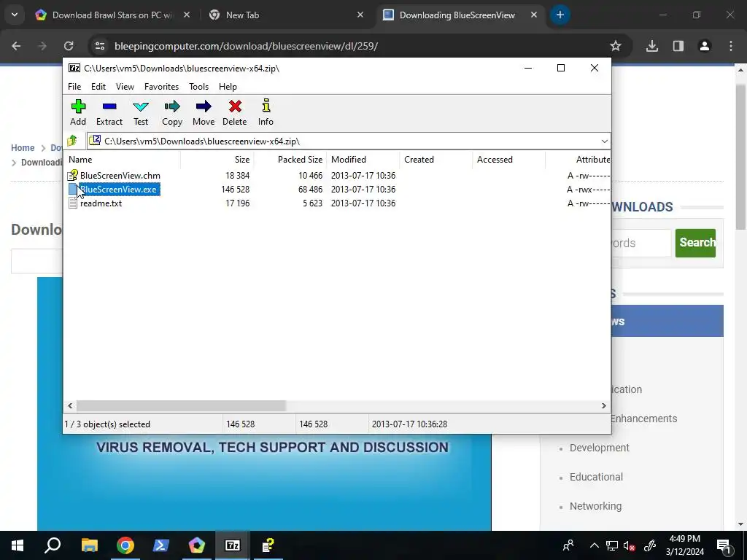Open Chrome downloads icon
This screenshot has height=560, width=747.
(x=652, y=46)
